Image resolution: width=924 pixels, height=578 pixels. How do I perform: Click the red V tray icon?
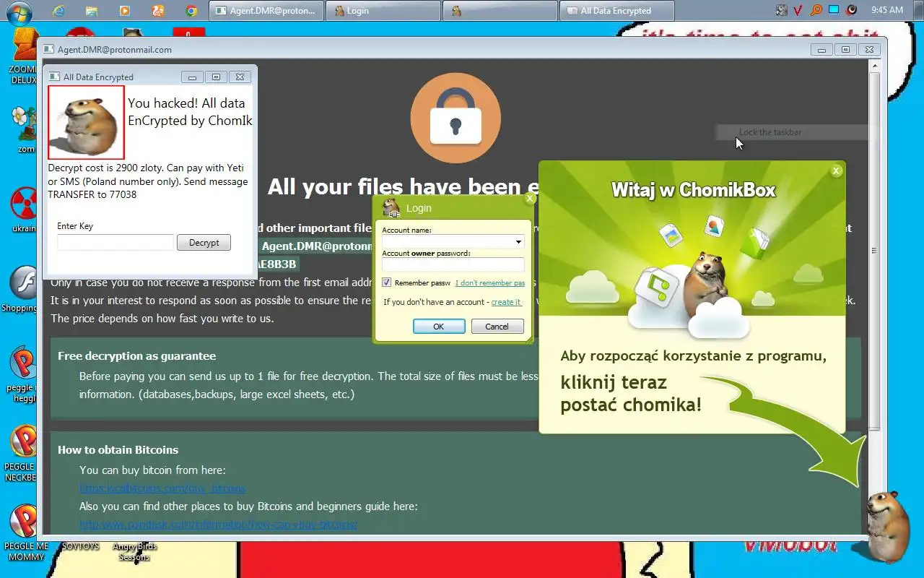[798, 10]
